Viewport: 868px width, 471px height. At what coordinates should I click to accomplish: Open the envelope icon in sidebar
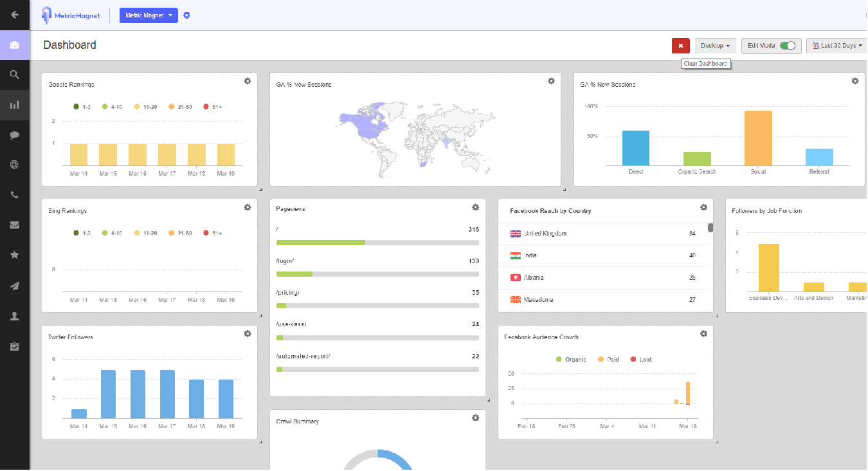15,225
